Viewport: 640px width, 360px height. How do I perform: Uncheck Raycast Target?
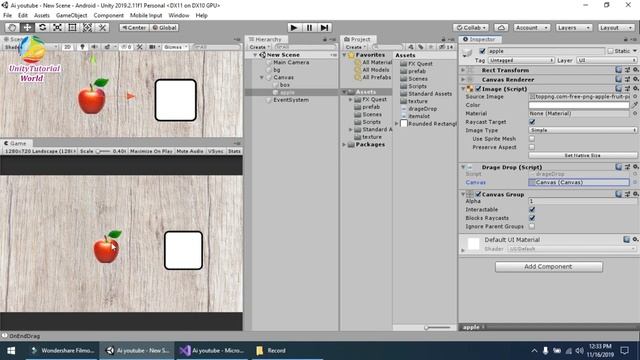(532, 122)
